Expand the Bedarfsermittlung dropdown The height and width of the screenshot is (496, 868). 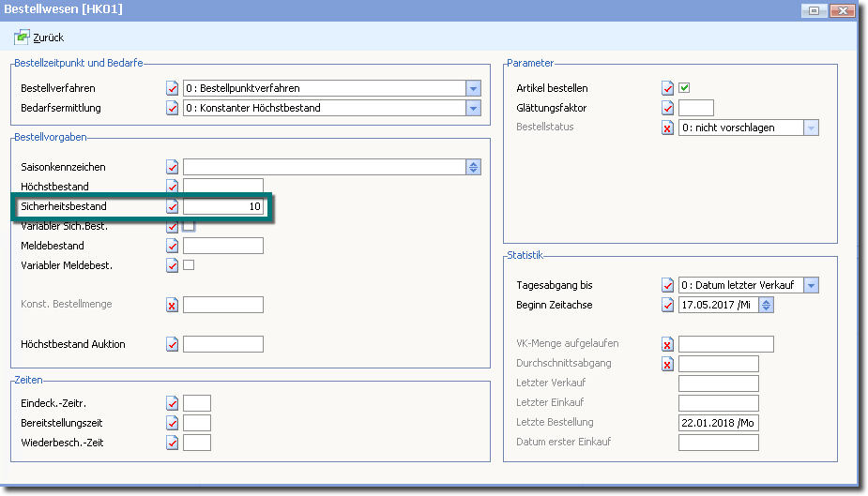tap(474, 108)
